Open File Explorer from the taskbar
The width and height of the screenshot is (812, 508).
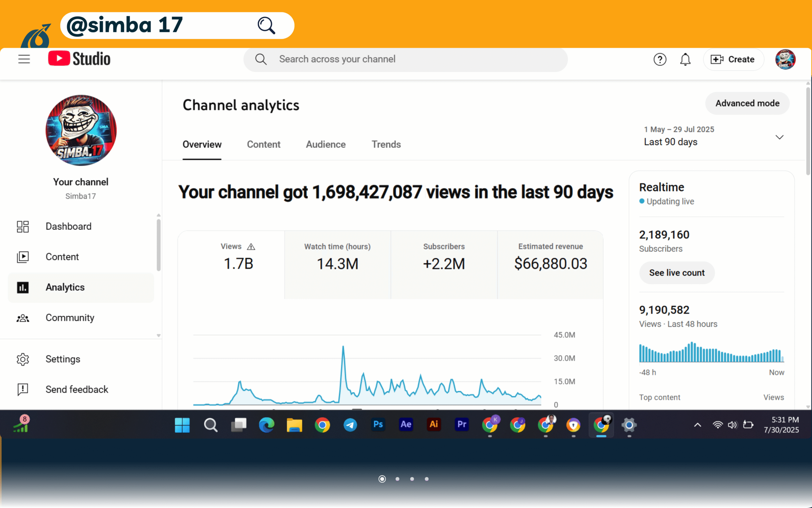click(x=294, y=425)
